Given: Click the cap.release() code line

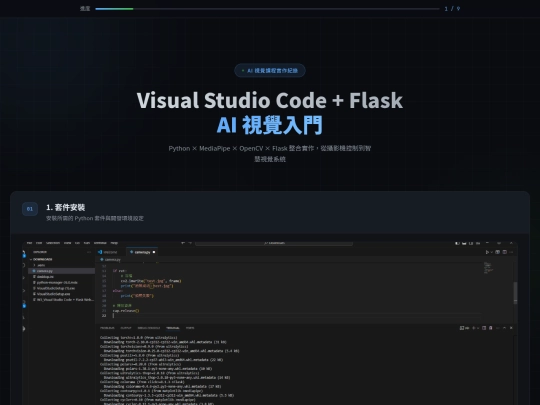Looking at the screenshot, I should click(x=126, y=311).
